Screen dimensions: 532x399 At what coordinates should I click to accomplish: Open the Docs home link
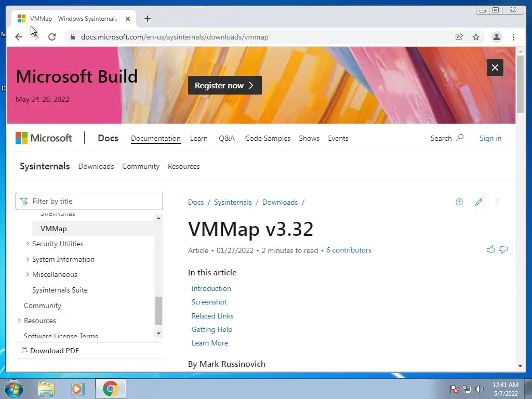(x=108, y=138)
